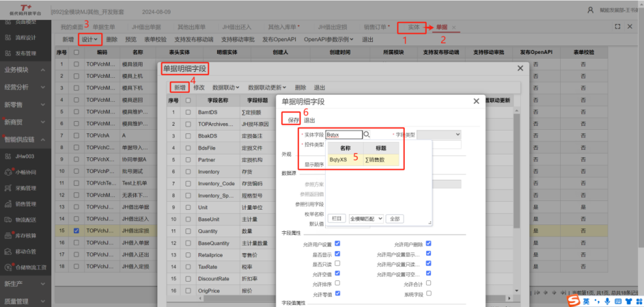Open 物流配送 in the sidebar
The height and width of the screenshot is (307, 644).
[x=26, y=220]
